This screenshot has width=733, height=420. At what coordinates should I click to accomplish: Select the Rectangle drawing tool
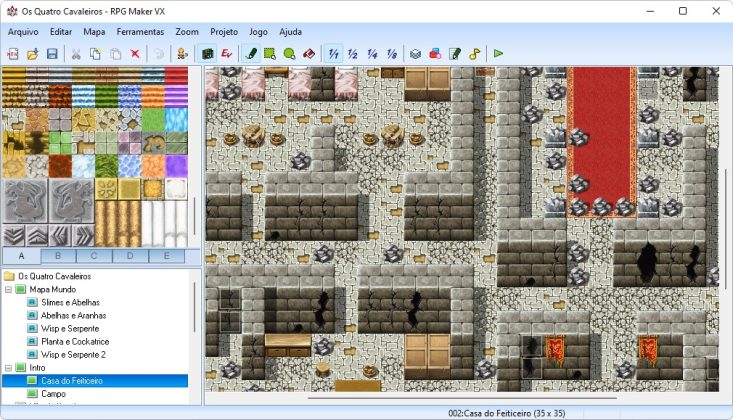click(270, 54)
